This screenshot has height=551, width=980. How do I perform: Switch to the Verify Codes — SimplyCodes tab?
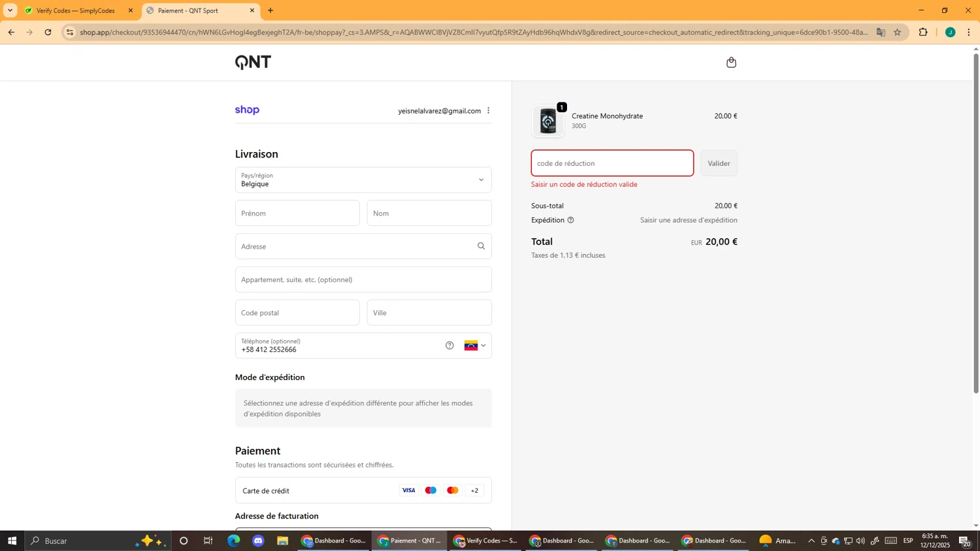pyautogui.click(x=79, y=10)
